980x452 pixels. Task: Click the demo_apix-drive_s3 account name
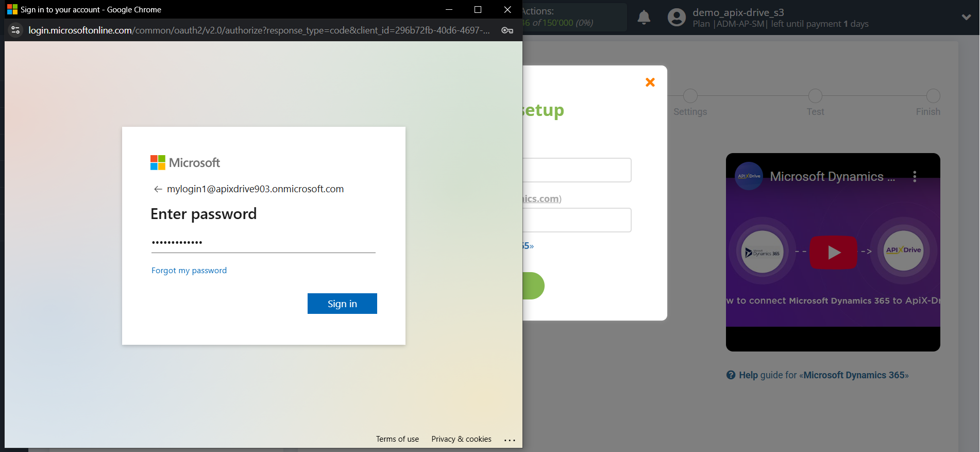738,12
